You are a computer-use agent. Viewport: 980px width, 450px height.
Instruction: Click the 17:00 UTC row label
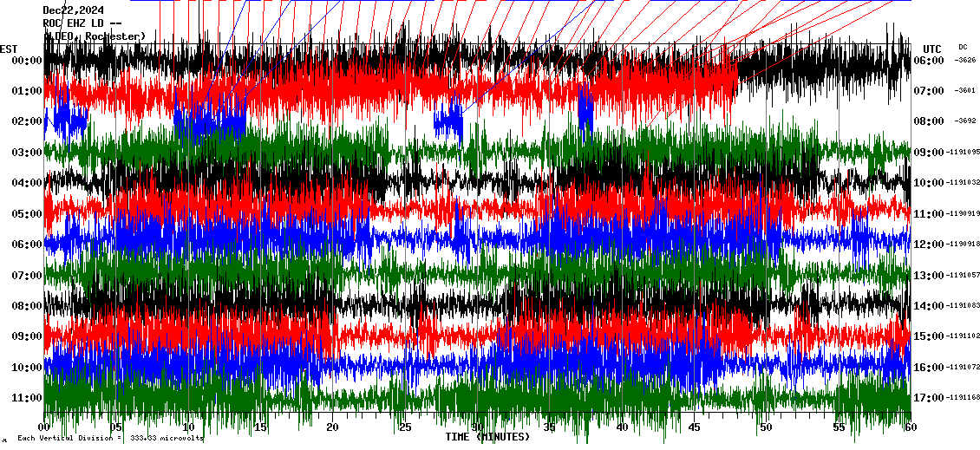click(930, 398)
